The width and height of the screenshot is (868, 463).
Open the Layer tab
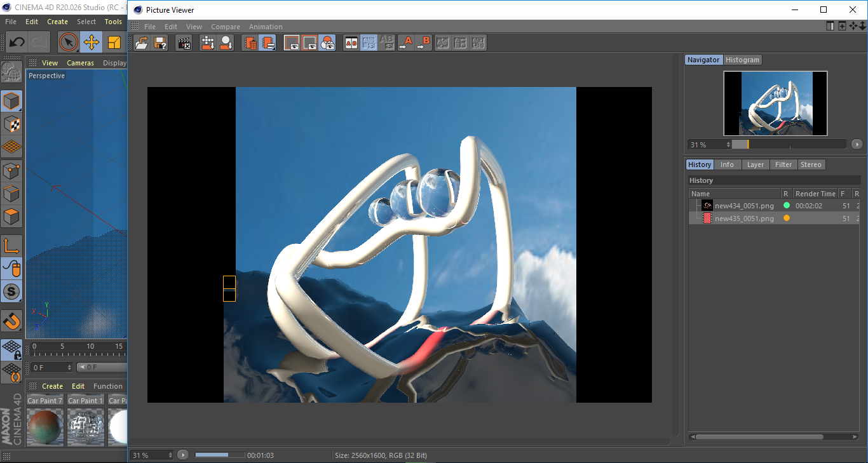click(x=755, y=164)
